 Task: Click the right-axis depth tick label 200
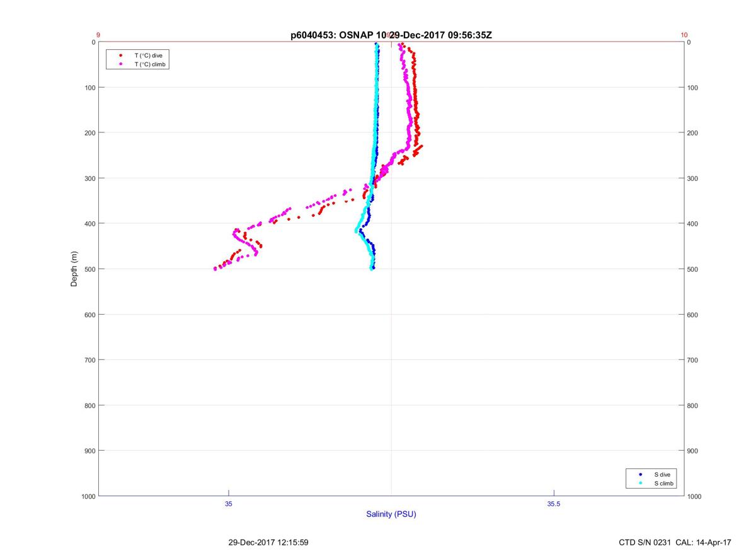click(693, 133)
